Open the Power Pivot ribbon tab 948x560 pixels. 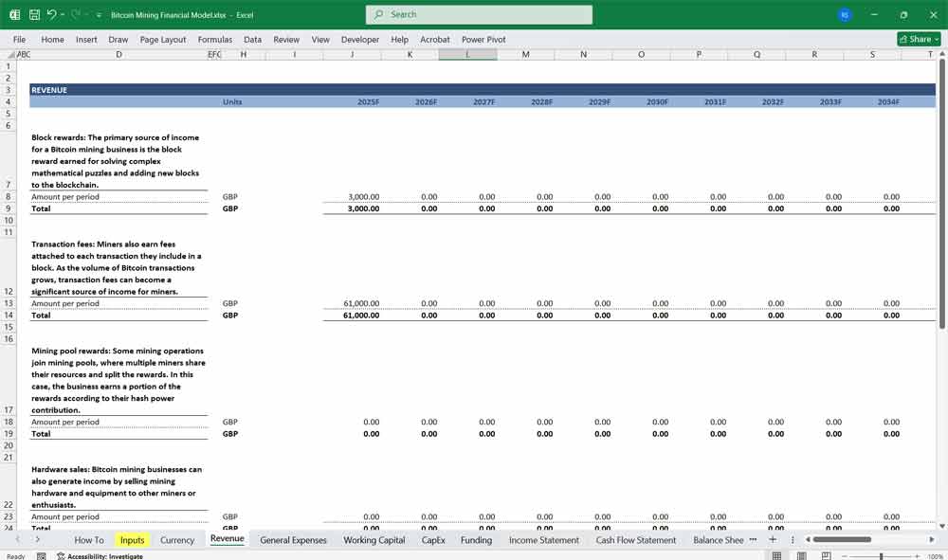click(483, 39)
